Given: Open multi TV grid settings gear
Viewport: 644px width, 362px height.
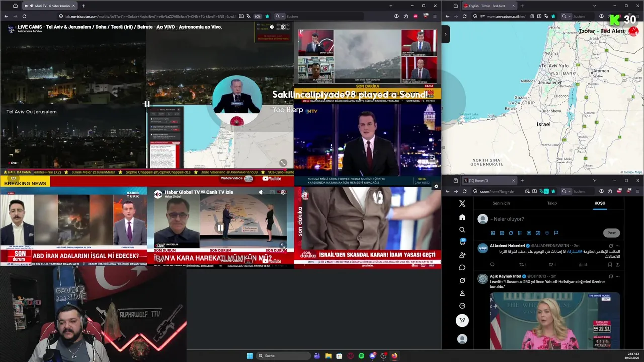Looking at the screenshot, I should pyautogui.click(x=436, y=186).
